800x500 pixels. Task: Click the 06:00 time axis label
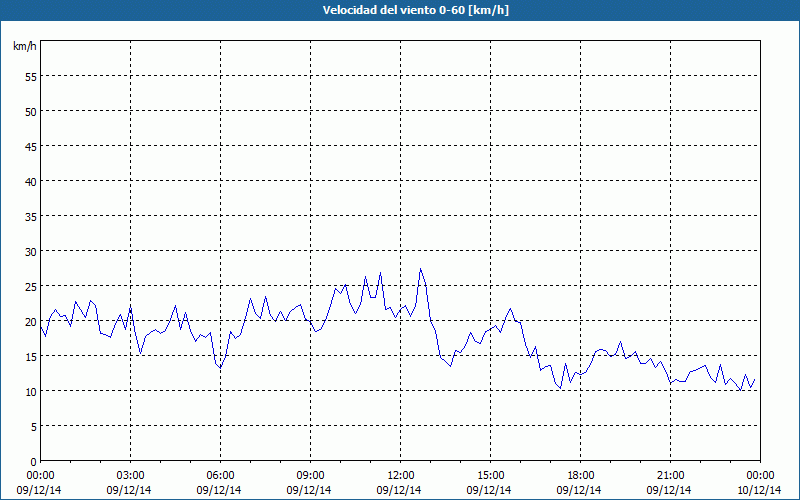220,476
